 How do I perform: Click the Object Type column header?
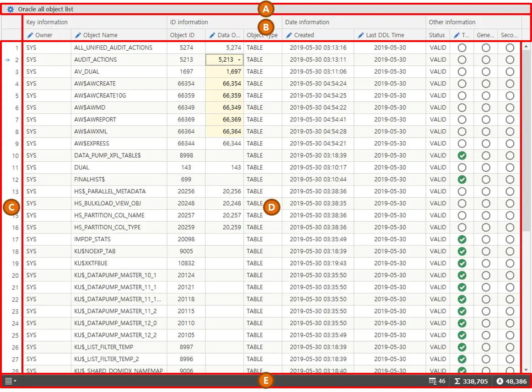pyautogui.click(x=262, y=35)
